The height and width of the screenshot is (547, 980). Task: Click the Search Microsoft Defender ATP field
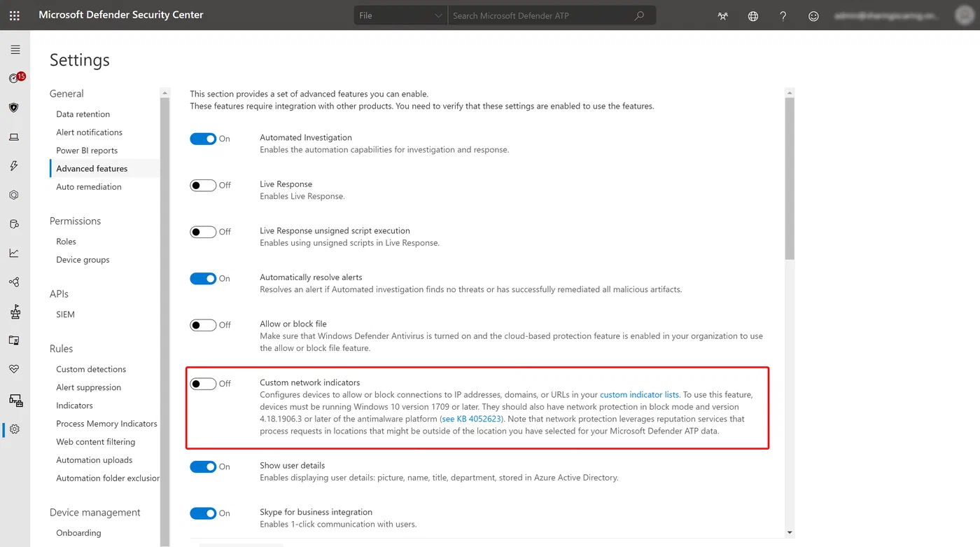point(542,15)
